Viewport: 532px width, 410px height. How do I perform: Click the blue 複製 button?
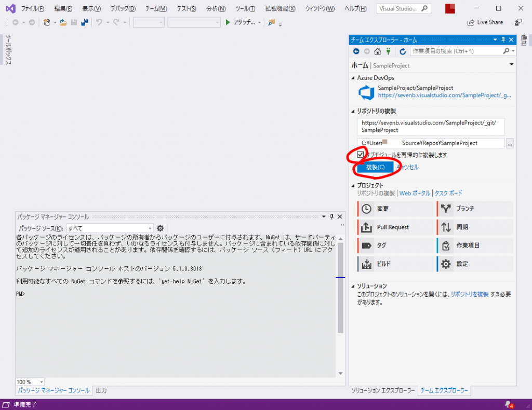[x=375, y=167]
